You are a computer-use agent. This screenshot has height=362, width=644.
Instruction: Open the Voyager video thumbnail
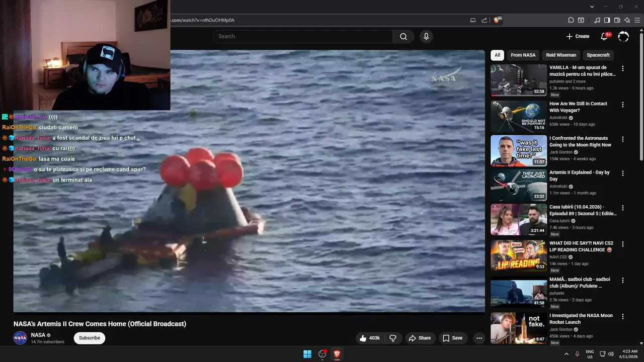(x=519, y=116)
